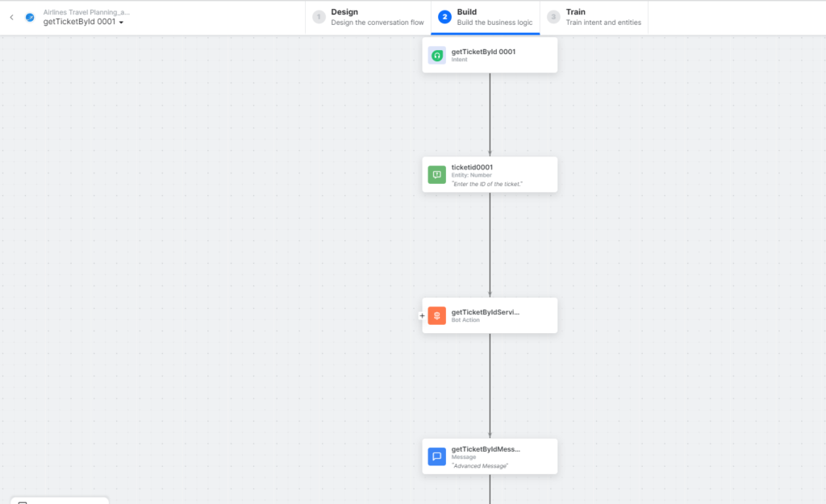Click the plus icon beside the Bot Action node

click(421, 316)
